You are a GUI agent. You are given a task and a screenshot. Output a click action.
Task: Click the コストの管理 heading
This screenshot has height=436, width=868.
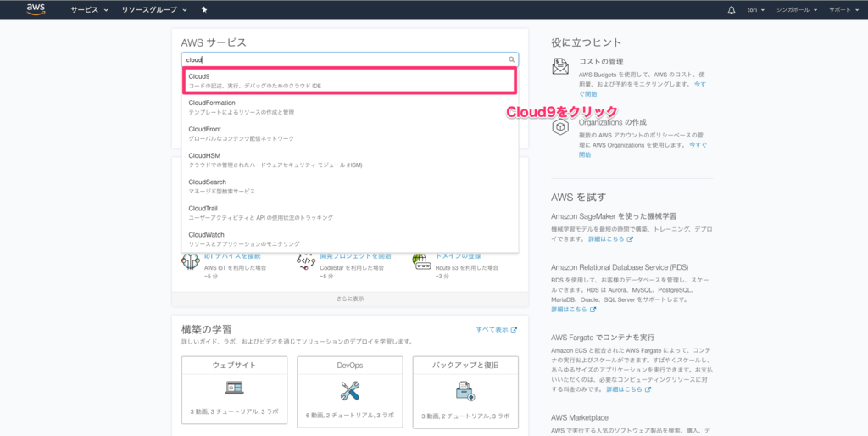pos(601,61)
